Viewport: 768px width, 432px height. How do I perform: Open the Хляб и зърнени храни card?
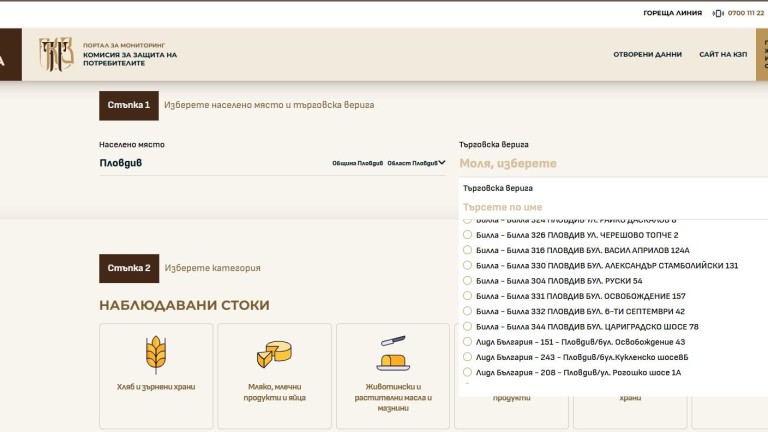[x=156, y=376]
